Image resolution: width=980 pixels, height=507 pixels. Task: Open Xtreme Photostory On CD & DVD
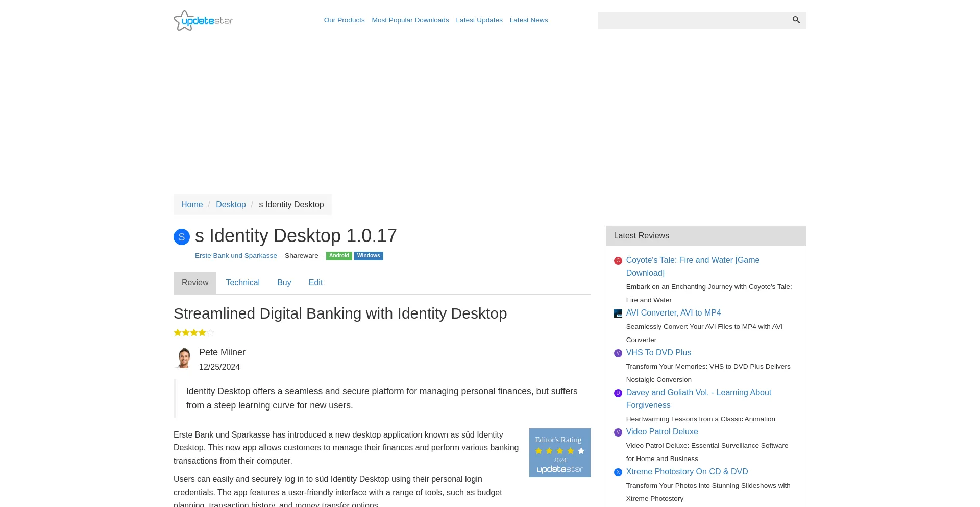pos(687,472)
